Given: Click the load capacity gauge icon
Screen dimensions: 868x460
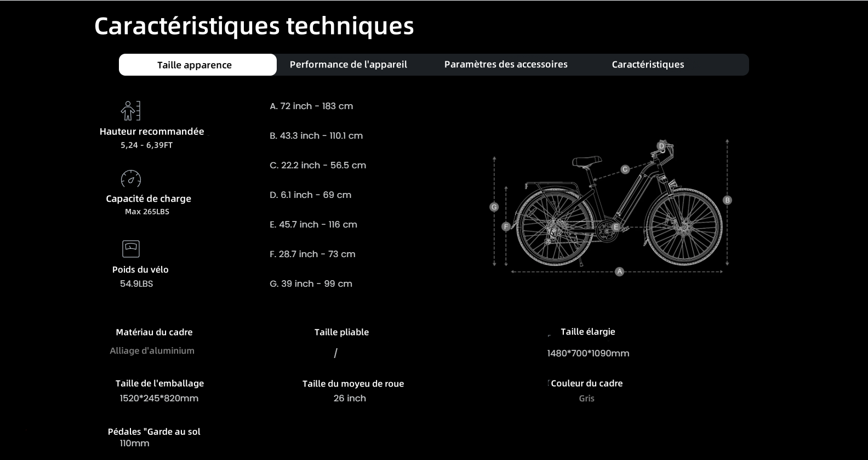Looking at the screenshot, I should (x=130, y=179).
